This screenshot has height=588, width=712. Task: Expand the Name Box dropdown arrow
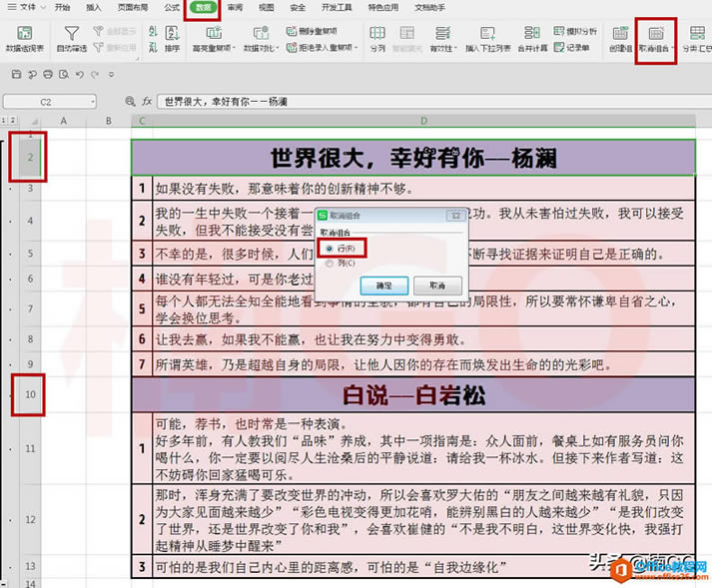pyautogui.click(x=93, y=102)
